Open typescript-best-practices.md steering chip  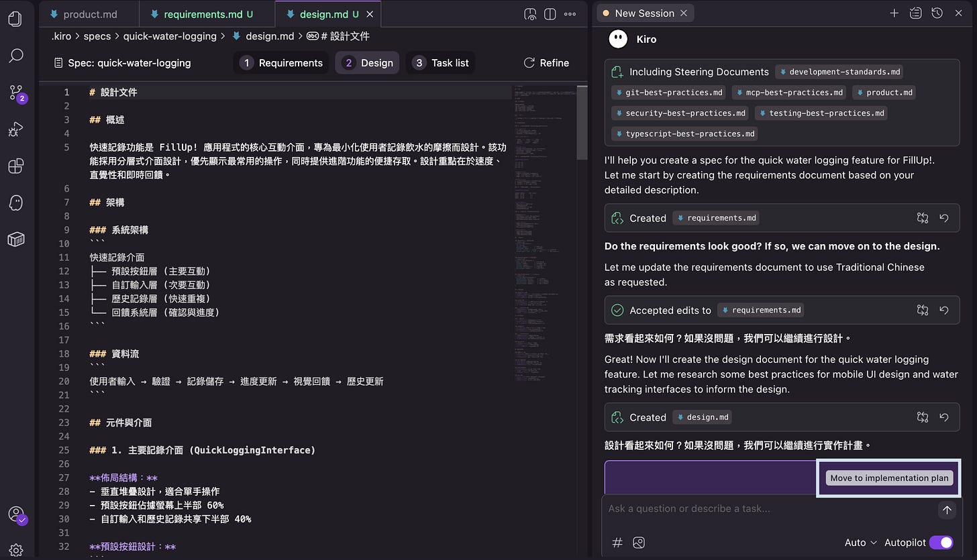685,134
